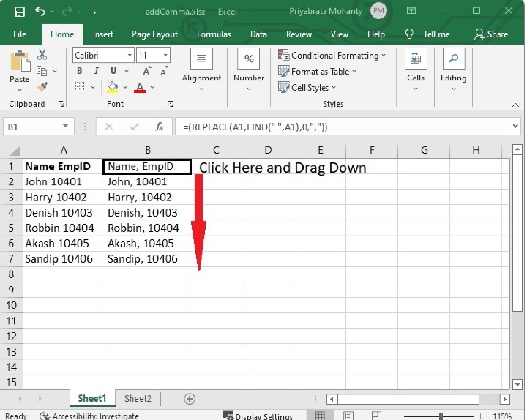Open the Name Box dropdown arrow

point(66,127)
